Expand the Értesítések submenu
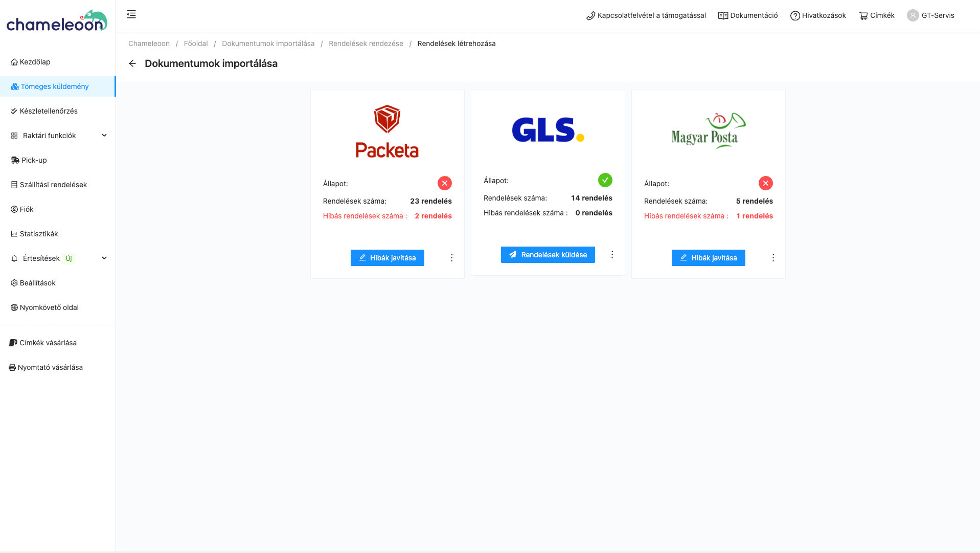Screen dimensions: 980x553 click(58, 258)
